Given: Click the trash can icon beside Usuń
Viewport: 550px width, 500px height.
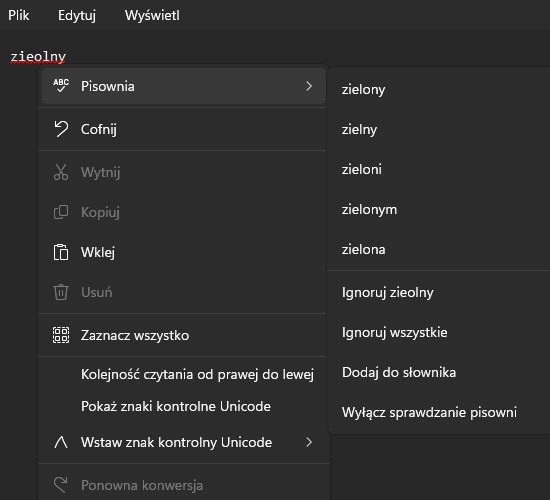Looking at the screenshot, I should pyautogui.click(x=61, y=292).
